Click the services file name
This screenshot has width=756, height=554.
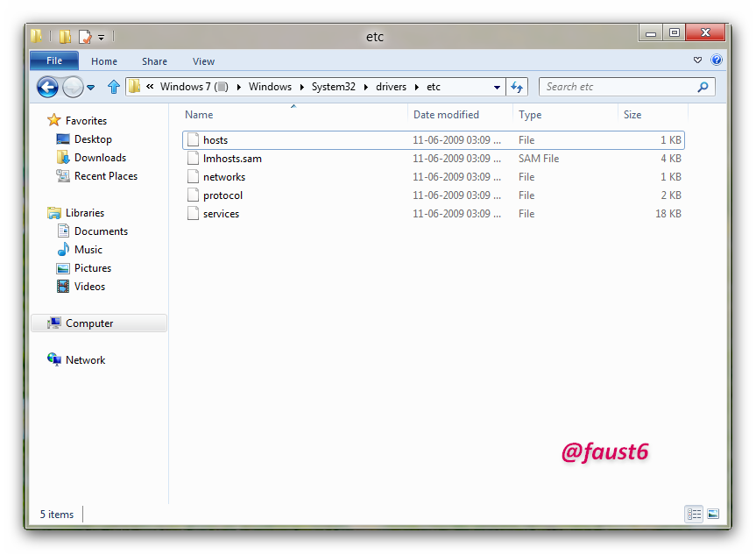pos(222,214)
